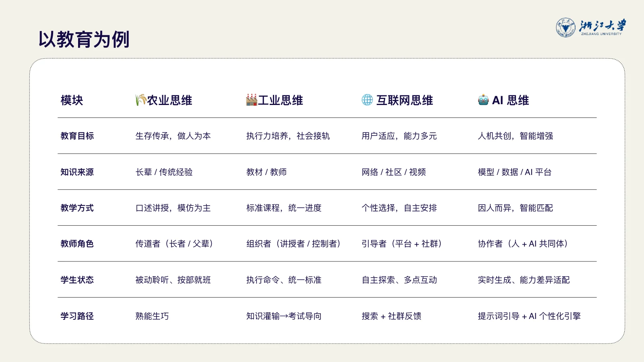Image resolution: width=644 pixels, height=362 pixels.
Task: Click the cell 生存传承，做人为本
Action: click(x=173, y=136)
